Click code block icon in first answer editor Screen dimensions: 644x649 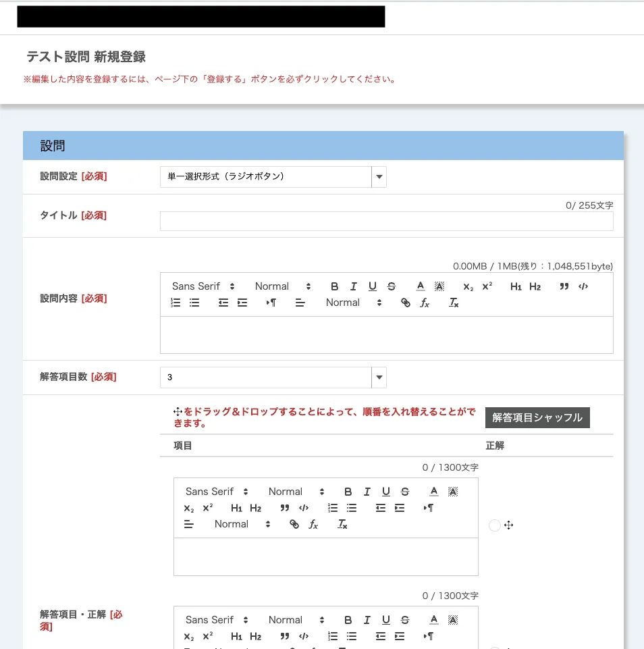tap(304, 508)
